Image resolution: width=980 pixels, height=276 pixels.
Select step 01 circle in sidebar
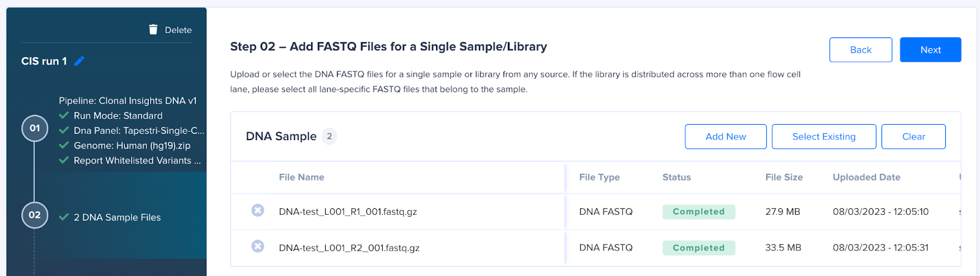[35, 129]
